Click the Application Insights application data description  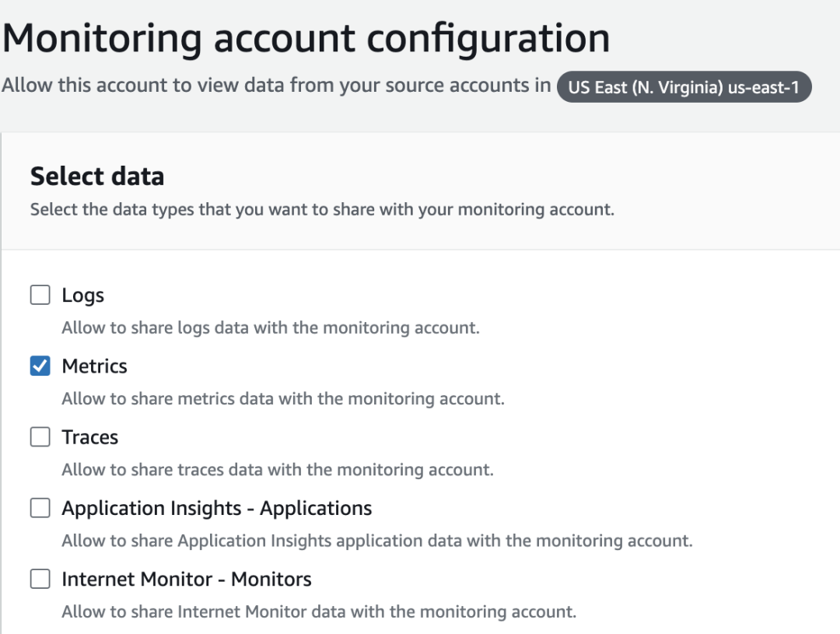pyautogui.click(x=376, y=541)
